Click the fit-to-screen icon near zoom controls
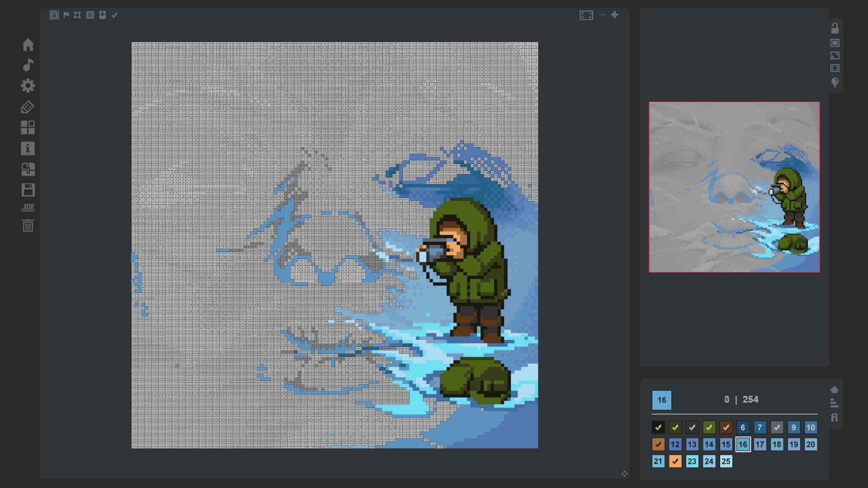Screen dimensions: 868x488 [x=586, y=15]
